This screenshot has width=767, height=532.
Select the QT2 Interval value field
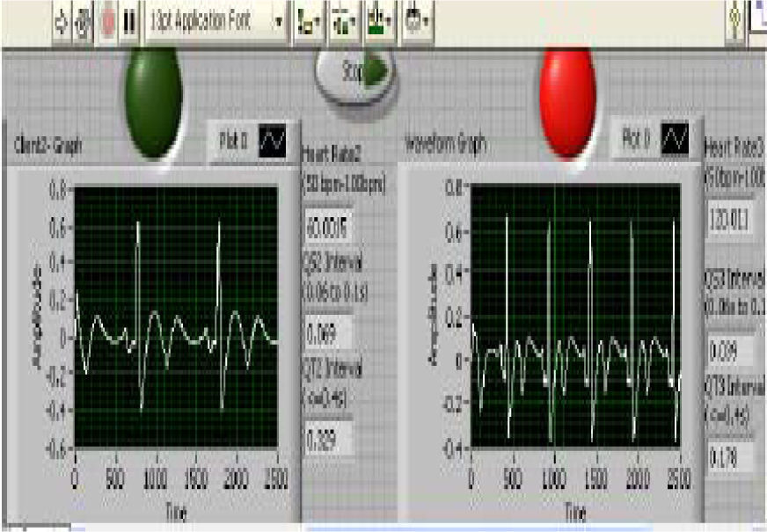[327, 437]
